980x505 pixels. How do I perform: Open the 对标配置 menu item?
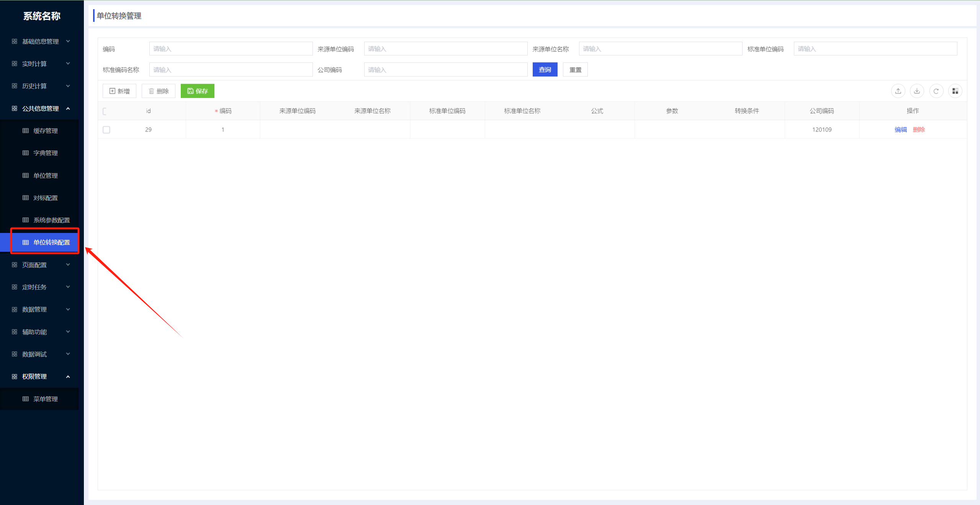tap(39, 198)
